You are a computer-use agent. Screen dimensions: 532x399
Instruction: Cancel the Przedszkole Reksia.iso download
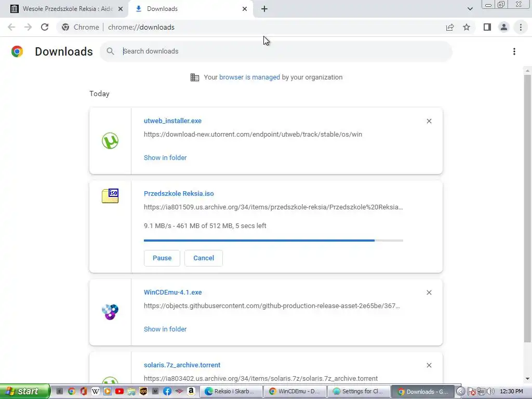204,258
